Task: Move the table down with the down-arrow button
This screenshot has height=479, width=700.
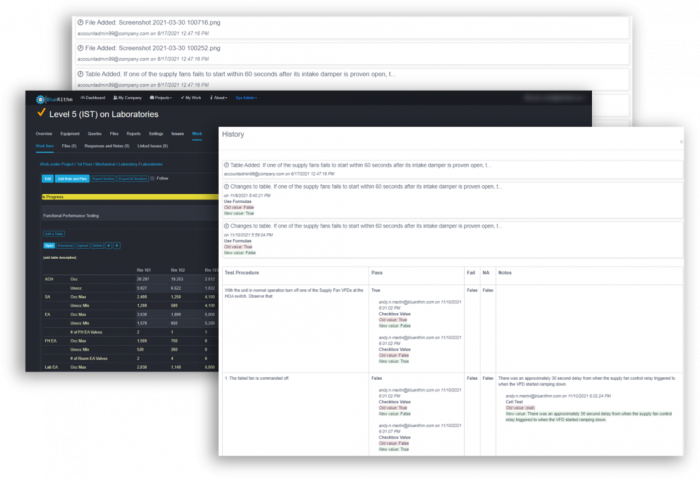Action: click(x=117, y=246)
